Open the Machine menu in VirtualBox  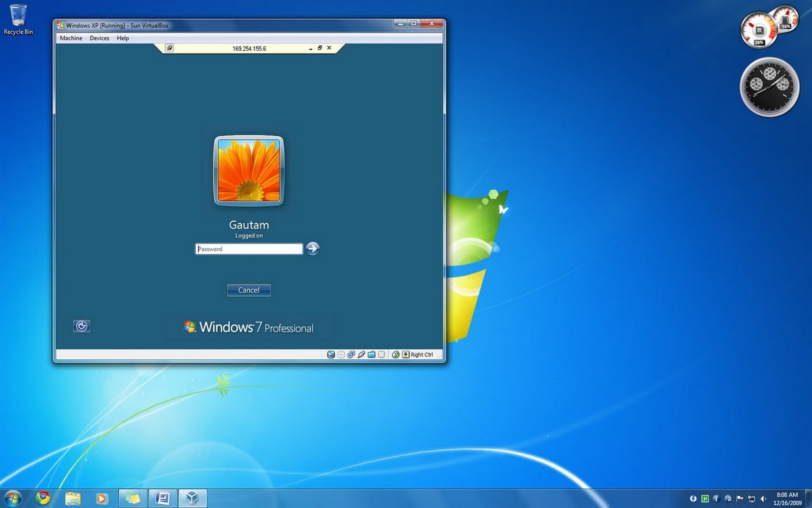(71, 38)
